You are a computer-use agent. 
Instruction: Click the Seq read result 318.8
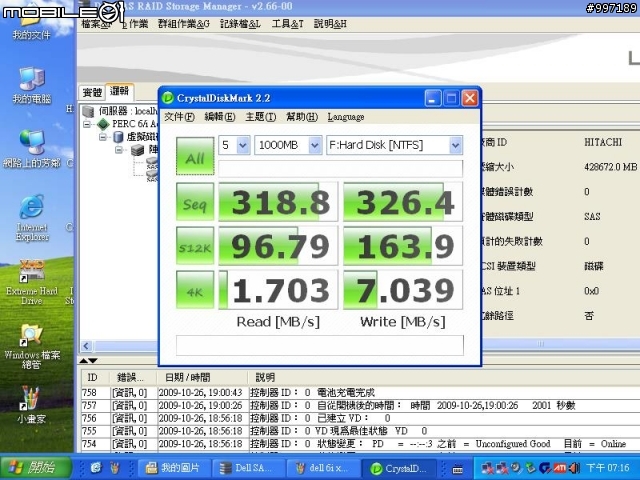pyautogui.click(x=278, y=202)
